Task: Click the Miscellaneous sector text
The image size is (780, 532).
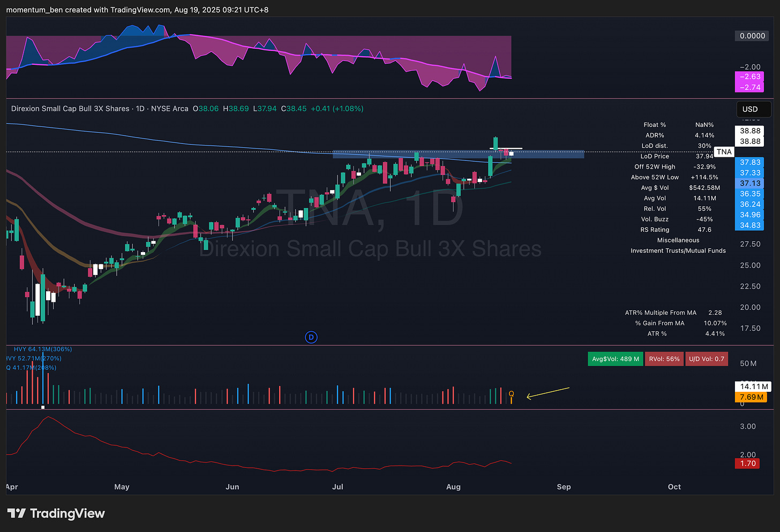Action: coord(678,240)
